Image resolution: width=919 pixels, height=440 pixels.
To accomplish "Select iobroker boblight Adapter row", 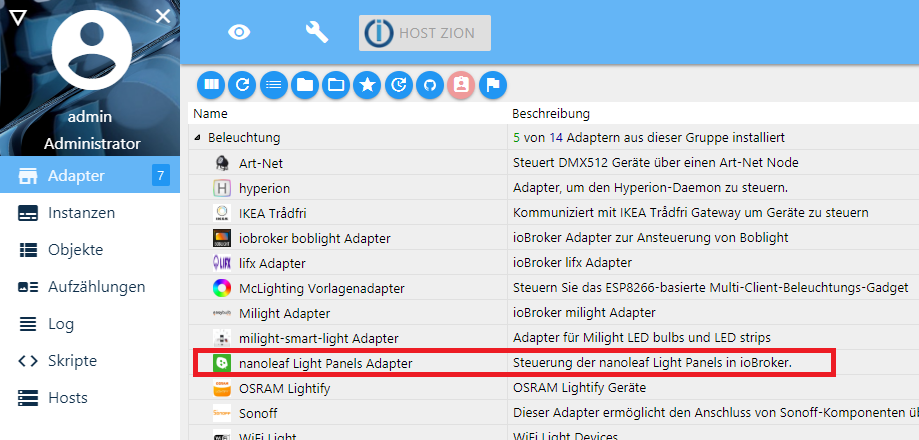I will pyautogui.click(x=553, y=238).
